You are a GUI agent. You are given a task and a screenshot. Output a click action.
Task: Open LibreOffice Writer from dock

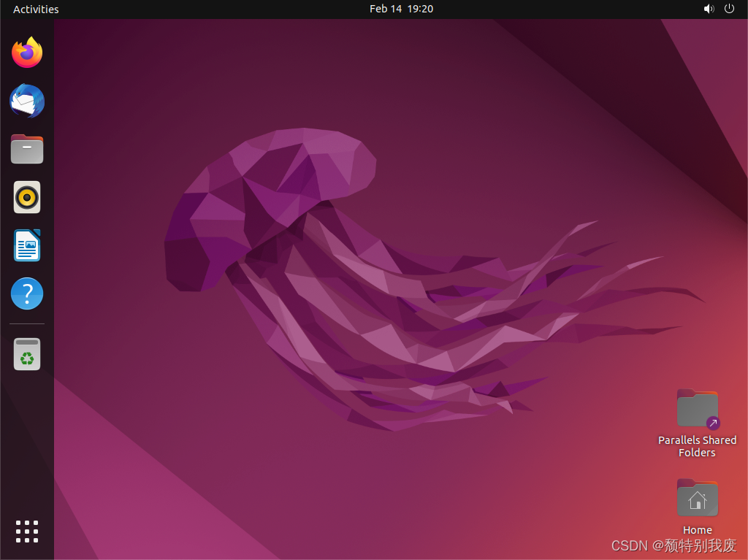point(27,245)
